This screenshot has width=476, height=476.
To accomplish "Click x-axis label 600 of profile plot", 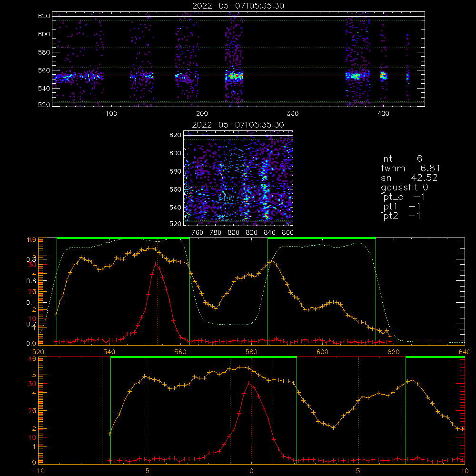I will click(x=322, y=352).
